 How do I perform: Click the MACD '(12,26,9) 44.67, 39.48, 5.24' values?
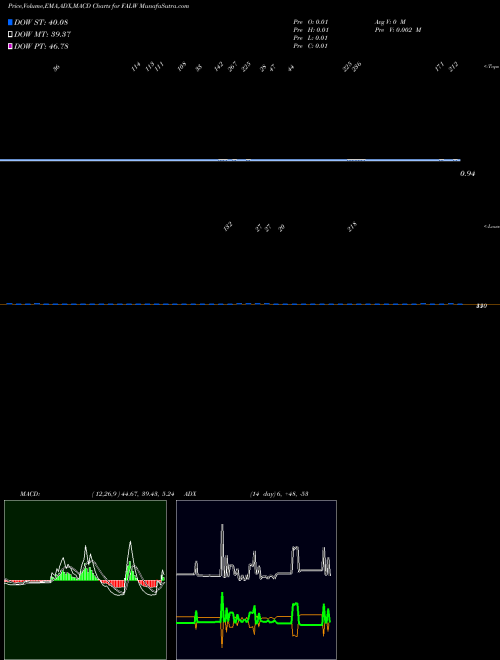click(x=133, y=494)
